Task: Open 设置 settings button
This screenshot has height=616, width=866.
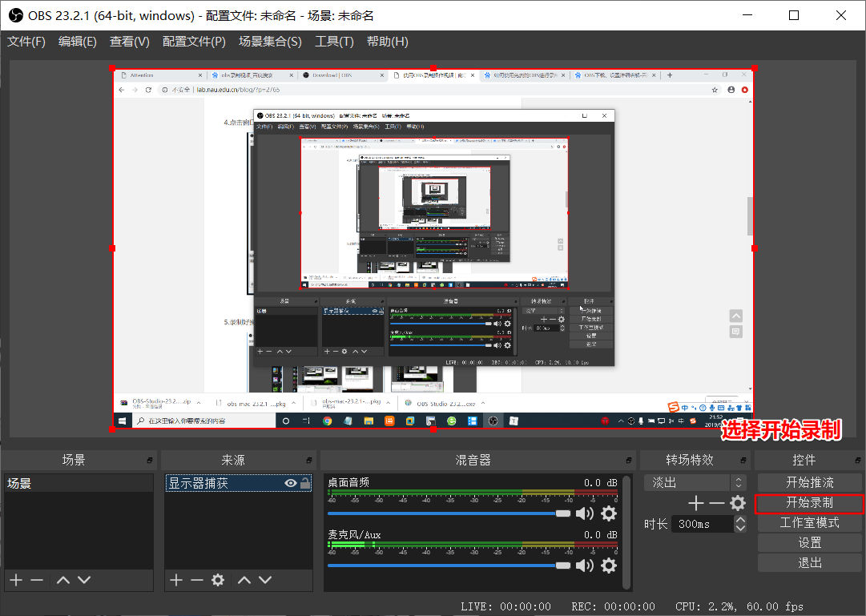Action: click(810, 543)
